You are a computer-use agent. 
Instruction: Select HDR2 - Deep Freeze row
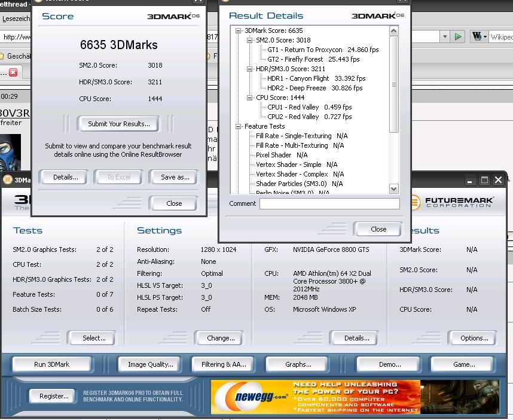click(x=314, y=88)
